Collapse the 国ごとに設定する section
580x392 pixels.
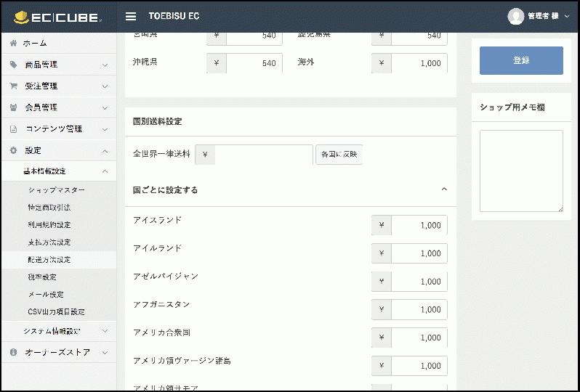pos(444,189)
